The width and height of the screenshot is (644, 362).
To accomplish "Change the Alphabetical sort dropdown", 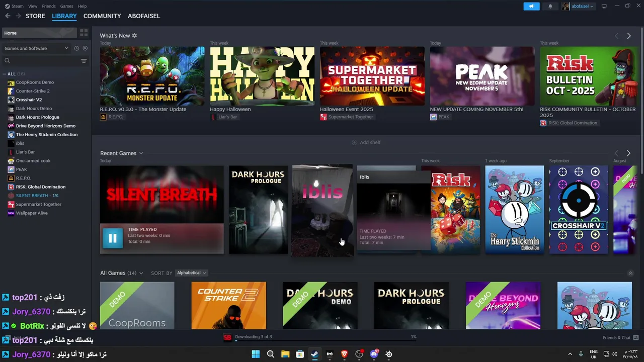I will (x=191, y=273).
